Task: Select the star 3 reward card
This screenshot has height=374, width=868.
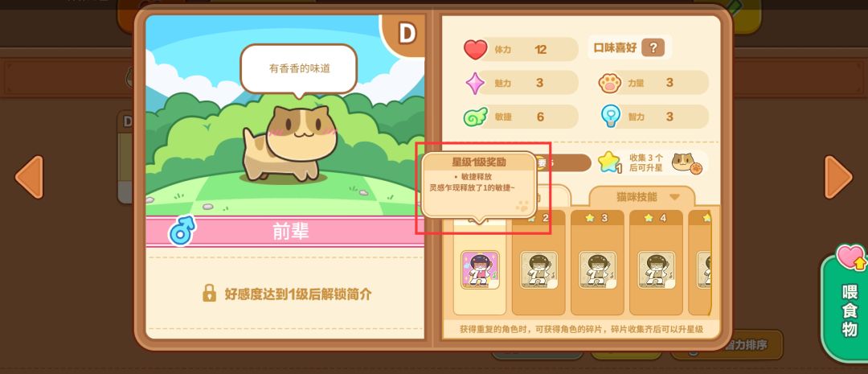Action: coord(597,263)
